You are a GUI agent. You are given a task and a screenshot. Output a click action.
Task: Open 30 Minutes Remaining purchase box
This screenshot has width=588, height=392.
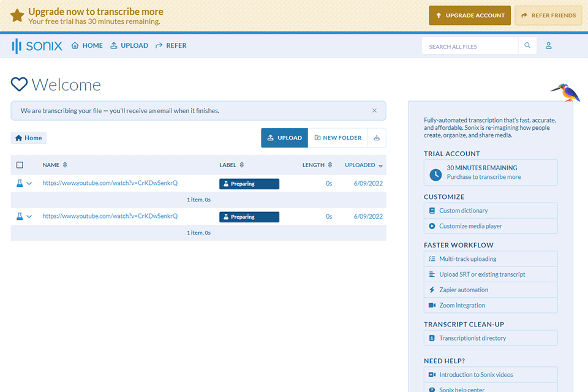point(491,173)
